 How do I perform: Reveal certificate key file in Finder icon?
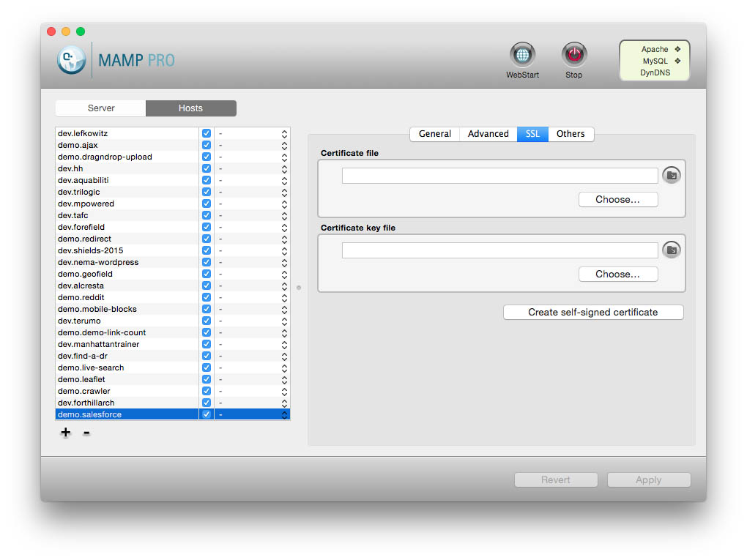pos(672,250)
